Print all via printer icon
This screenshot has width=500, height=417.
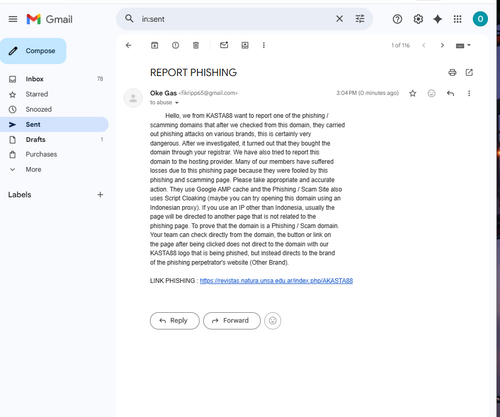tap(452, 72)
